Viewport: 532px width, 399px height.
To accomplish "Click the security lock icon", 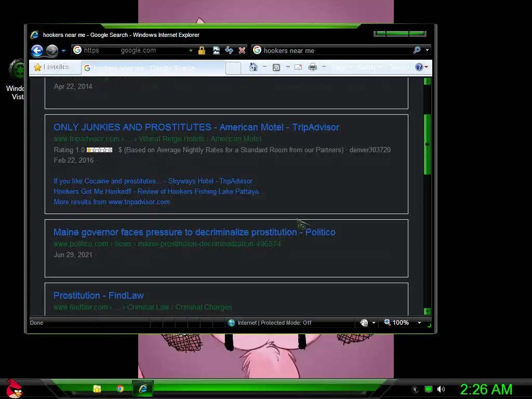I will click(202, 50).
